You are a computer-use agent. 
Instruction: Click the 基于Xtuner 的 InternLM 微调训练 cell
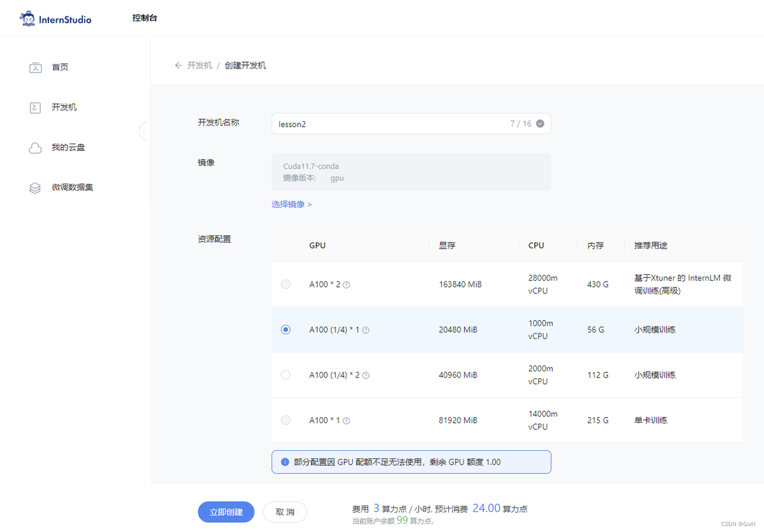[683, 284]
